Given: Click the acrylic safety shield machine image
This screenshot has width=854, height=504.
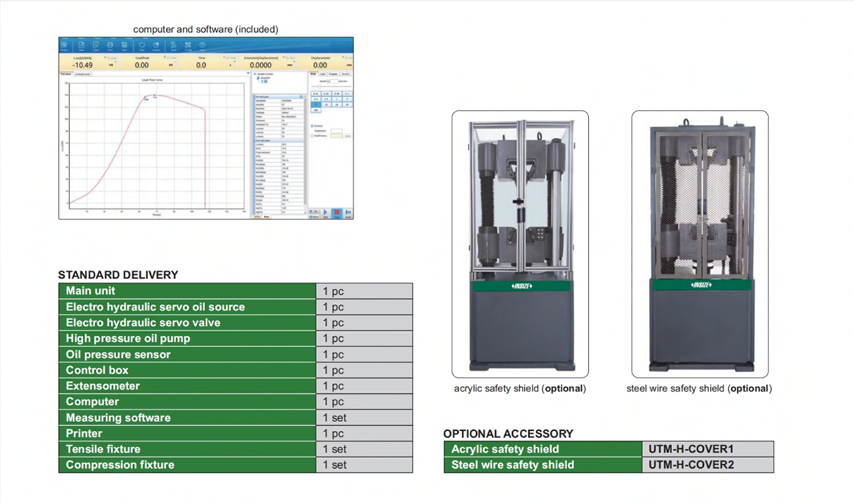Looking at the screenshot, I should tap(520, 244).
